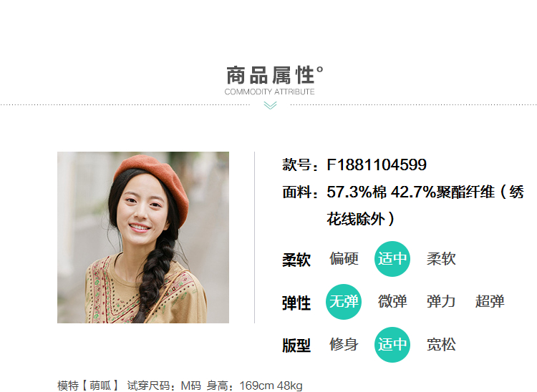
Task: Choose the 宽松 fit option
Action: [441, 345]
